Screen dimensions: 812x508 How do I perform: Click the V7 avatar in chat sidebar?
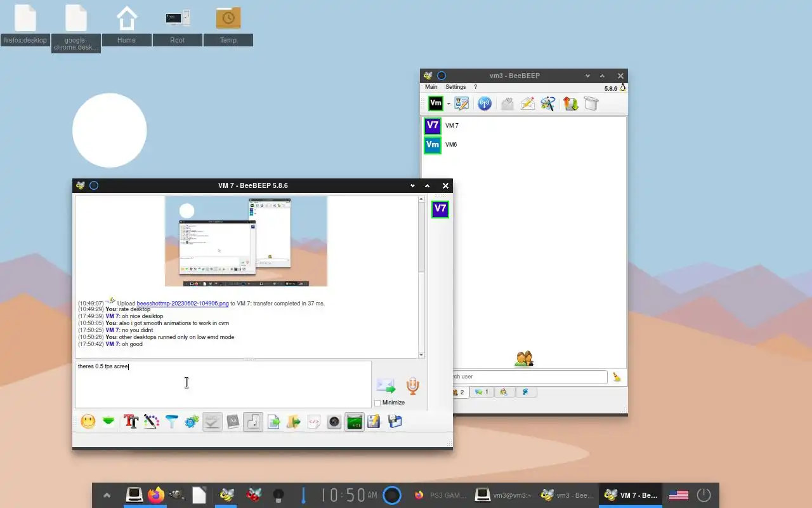440,209
